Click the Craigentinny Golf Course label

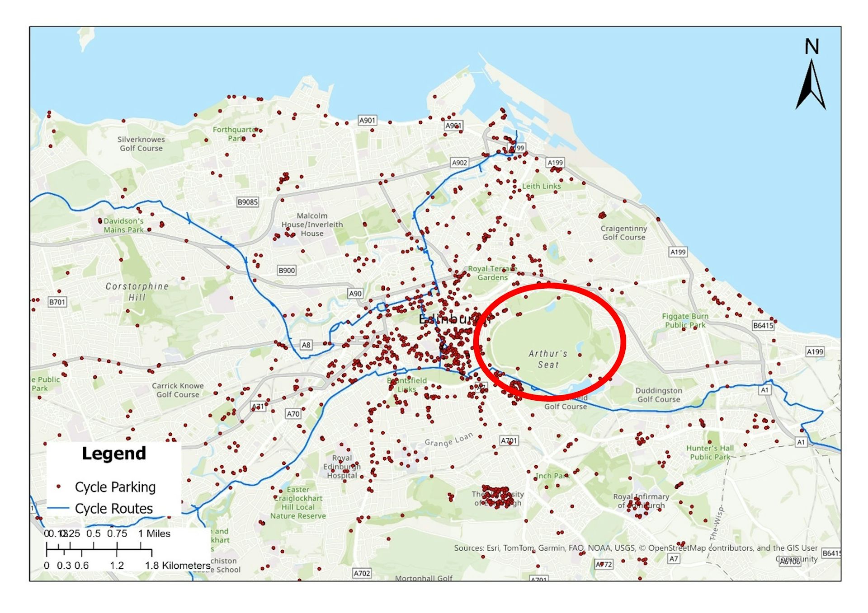pyautogui.click(x=623, y=233)
